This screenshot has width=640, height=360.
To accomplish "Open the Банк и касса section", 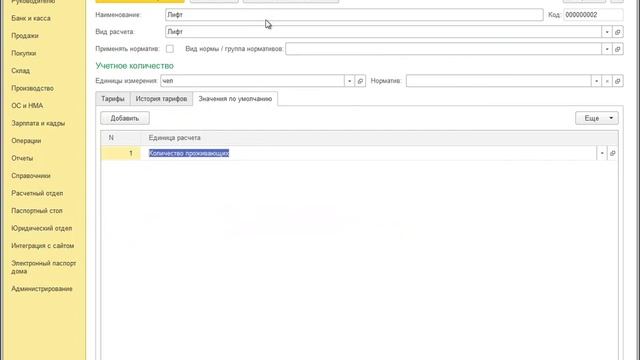I will tap(31, 18).
